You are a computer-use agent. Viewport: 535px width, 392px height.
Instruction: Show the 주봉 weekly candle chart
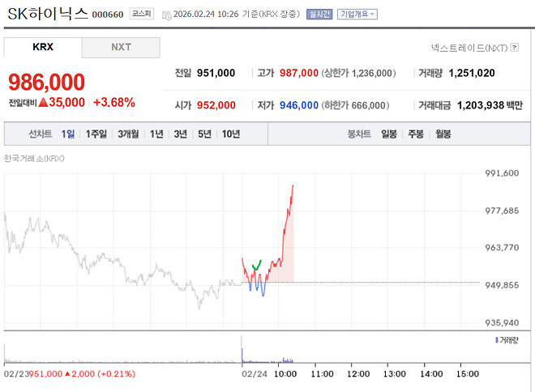(416, 134)
